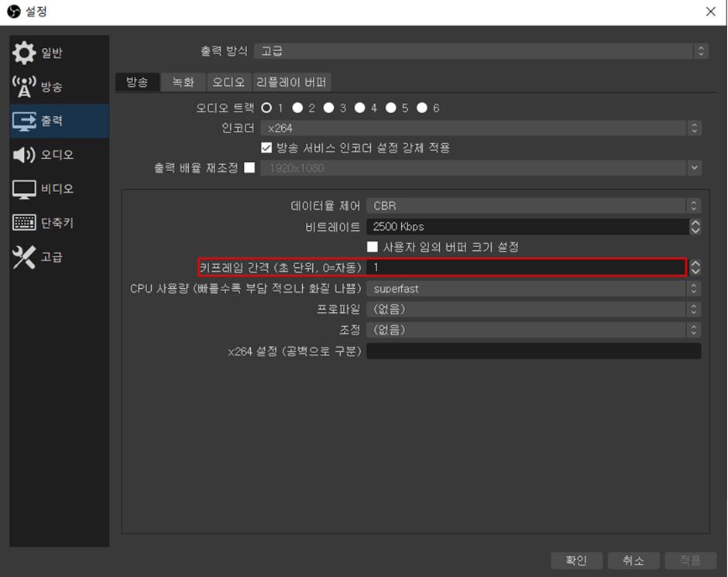Open the 단축키 keyboard icon

24,223
